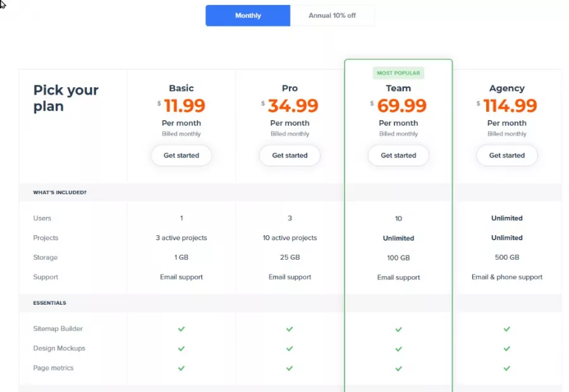Viewport: 569px width, 392px height.
Task: Click the Design Mockups row label
Action: (59, 348)
